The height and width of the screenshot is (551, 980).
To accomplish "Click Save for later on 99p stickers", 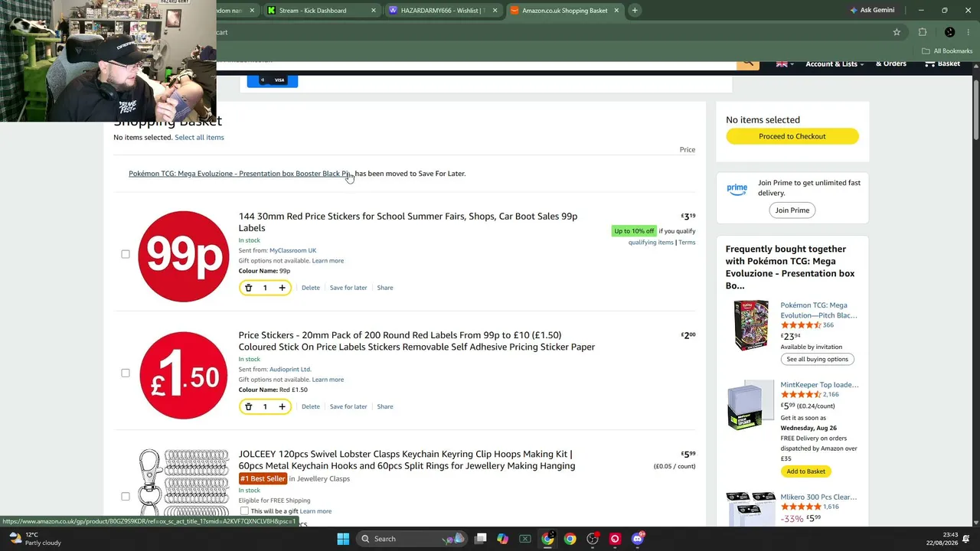I will click(x=348, y=288).
